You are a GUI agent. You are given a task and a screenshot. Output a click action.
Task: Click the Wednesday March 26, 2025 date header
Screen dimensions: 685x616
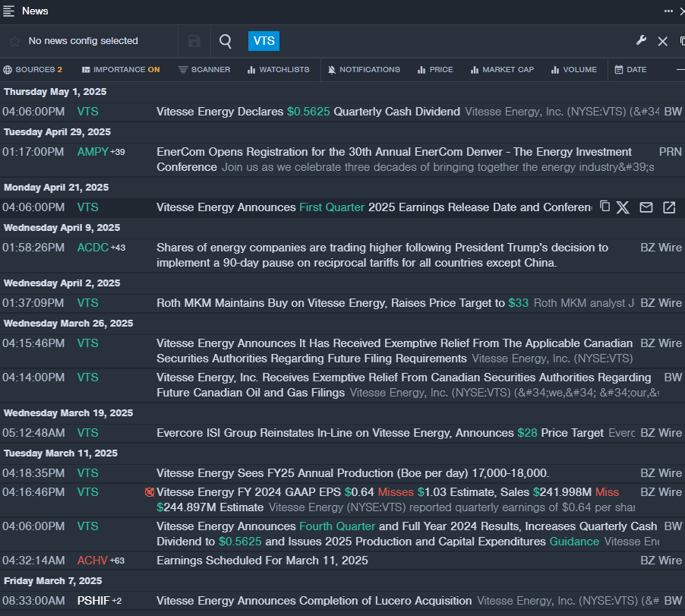click(x=68, y=324)
